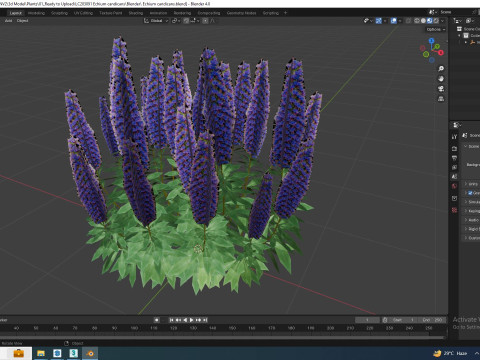Expand the Keying Sets panel
This screenshot has height=360, width=480.
pos(472,211)
